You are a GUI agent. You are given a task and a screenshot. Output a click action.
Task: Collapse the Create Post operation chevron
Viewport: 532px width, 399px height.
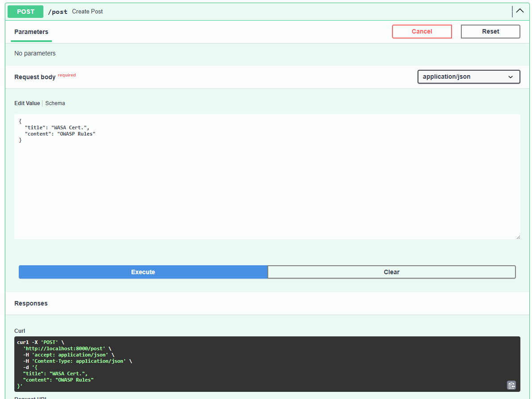tap(520, 11)
